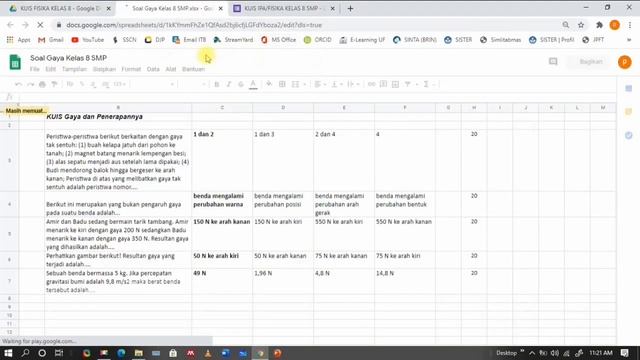Select answer cell '1 dan 2'
640x360 pixels.
[x=222, y=160]
